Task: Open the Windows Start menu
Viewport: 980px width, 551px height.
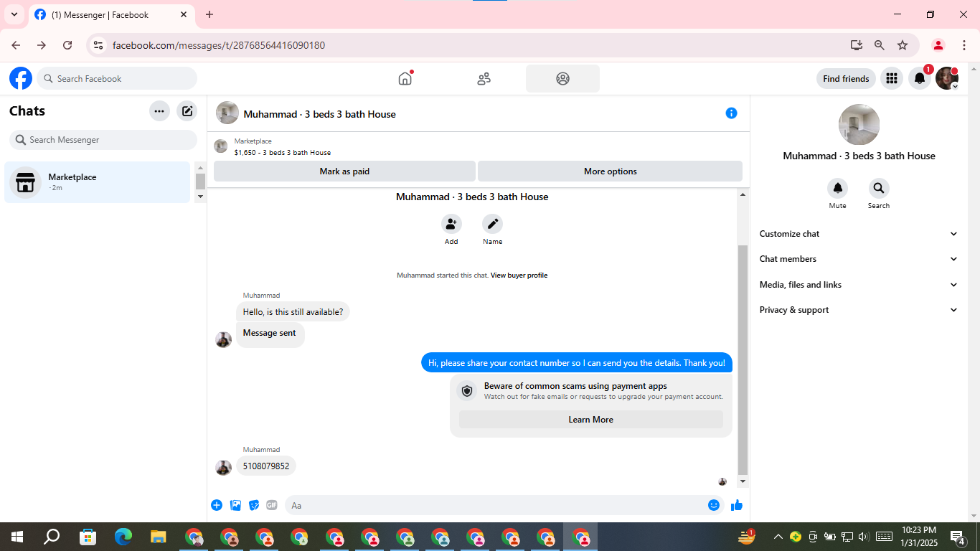Action: pyautogui.click(x=17, y=537)
